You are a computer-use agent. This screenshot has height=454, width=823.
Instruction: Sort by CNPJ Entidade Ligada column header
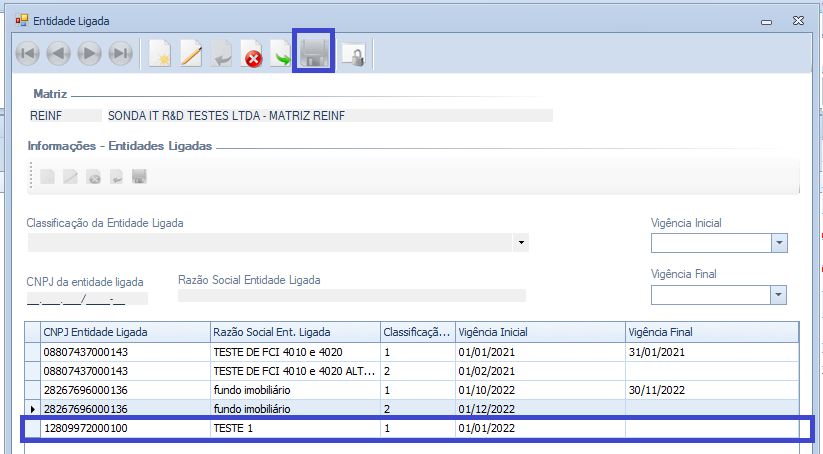123,332
